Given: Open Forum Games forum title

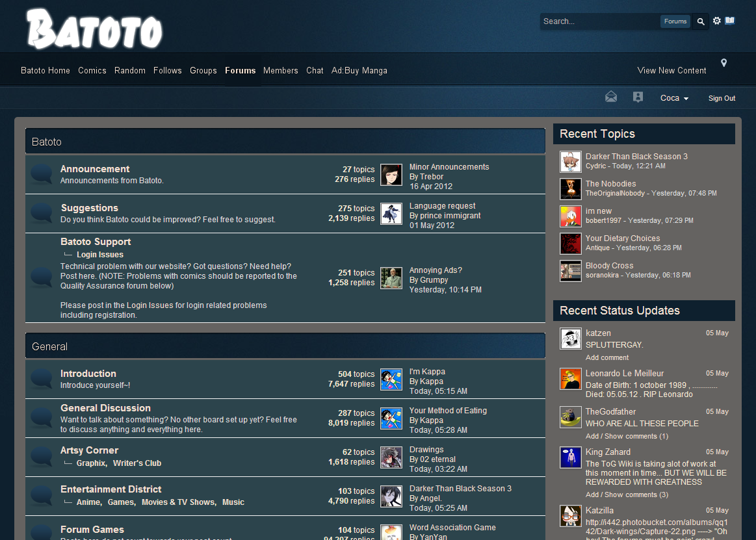Looking at the screenshot, I should coord(92,530).
